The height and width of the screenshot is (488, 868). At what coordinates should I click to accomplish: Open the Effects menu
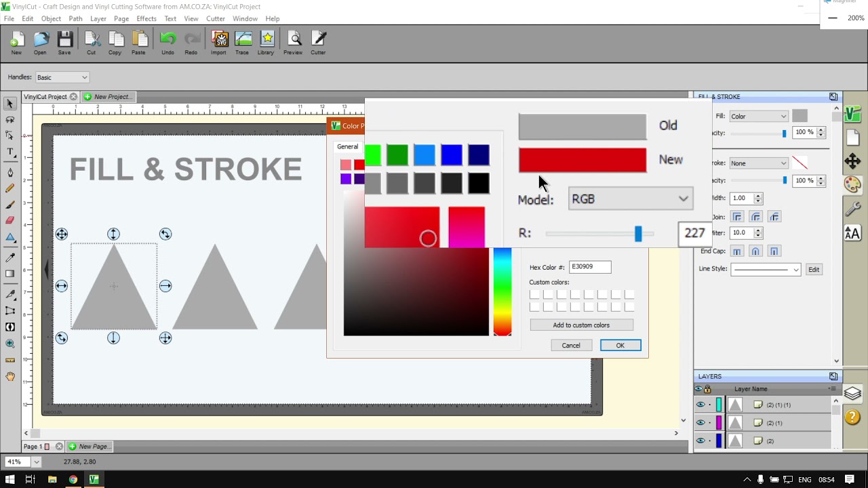(x=146, y=18)
